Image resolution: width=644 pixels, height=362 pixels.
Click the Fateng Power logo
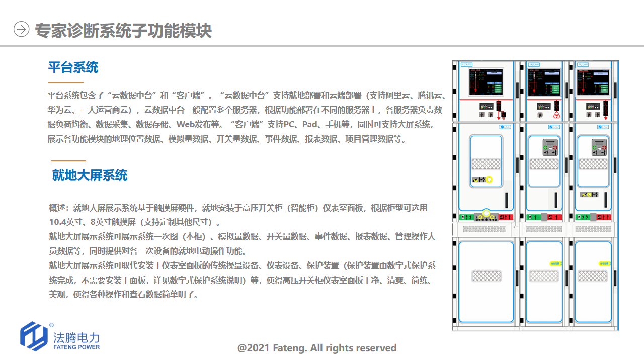coord(60,336)
